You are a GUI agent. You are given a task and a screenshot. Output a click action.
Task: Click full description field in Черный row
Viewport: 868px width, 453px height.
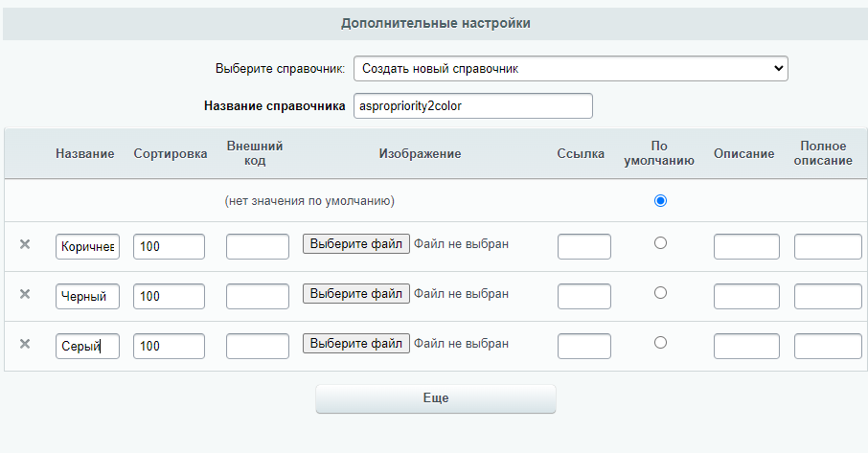tap(828, 297)
